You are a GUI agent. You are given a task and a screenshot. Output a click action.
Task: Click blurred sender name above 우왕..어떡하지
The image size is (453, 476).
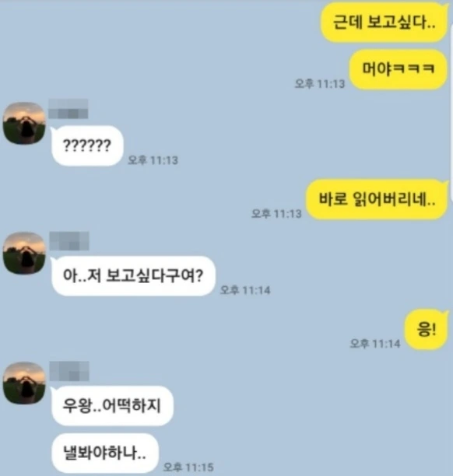tap(69, 371)
